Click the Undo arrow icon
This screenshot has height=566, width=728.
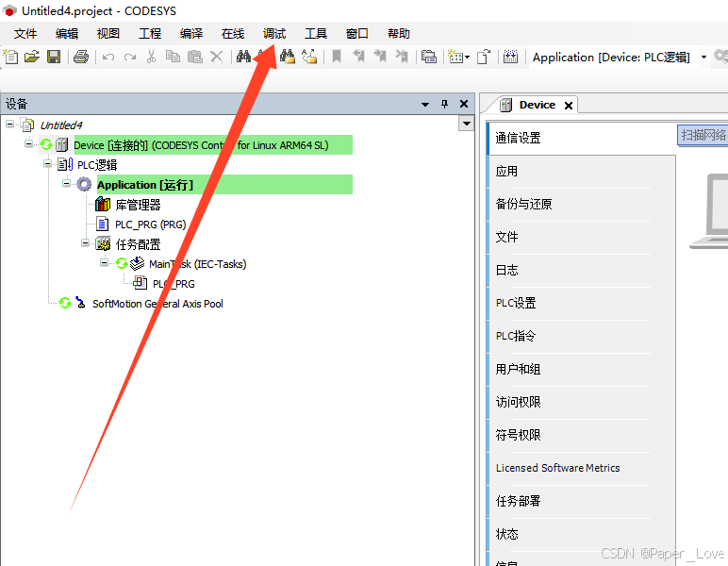[108, 58]
